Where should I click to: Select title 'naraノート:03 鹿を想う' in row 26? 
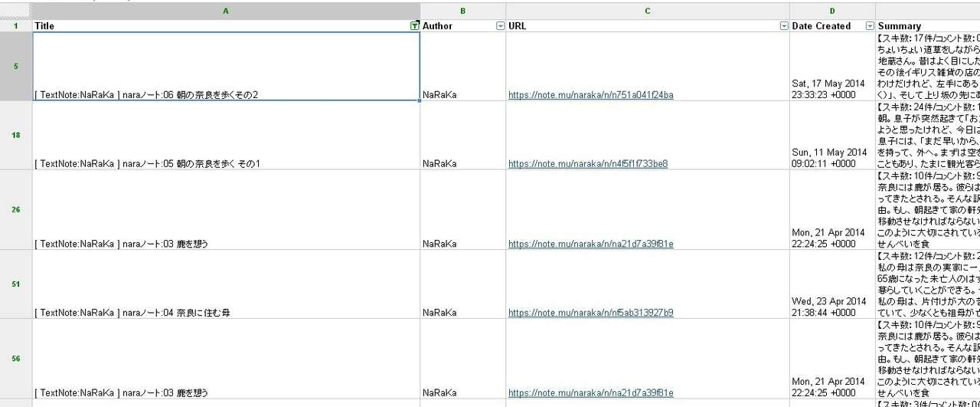click(226, 210)
